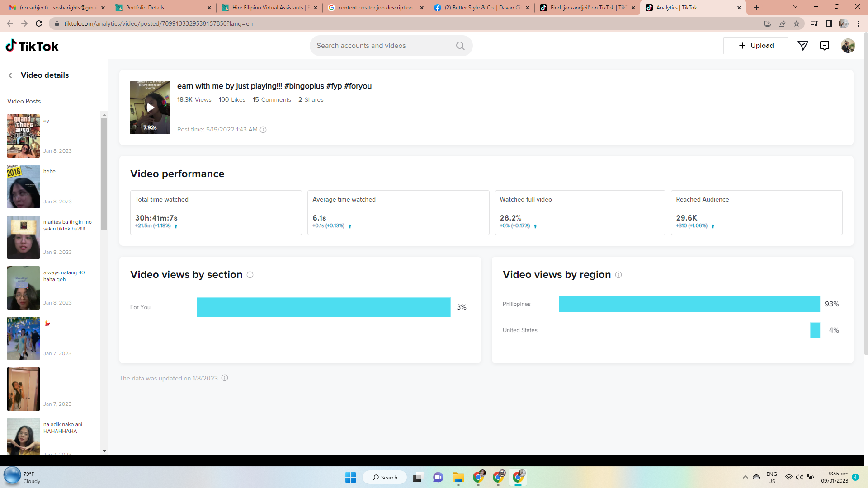Play the bingoplus video thumbnail

click(150, 108)
